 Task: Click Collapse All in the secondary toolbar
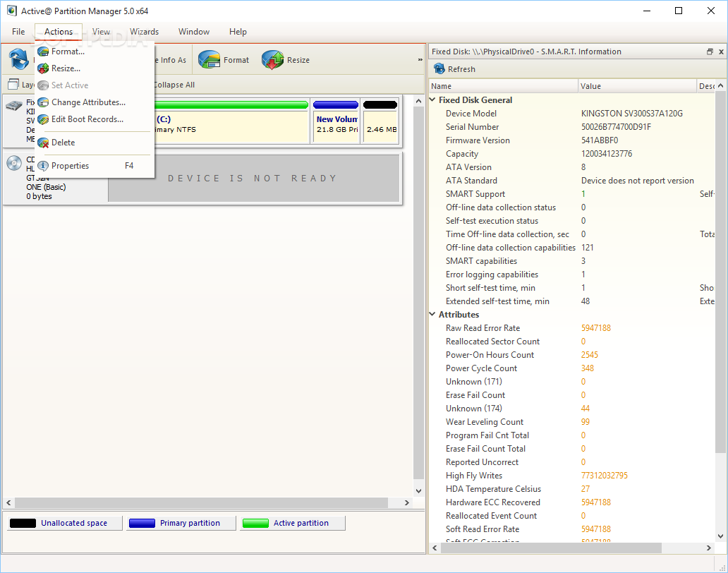pyautogui.click(x=174, y=85)
